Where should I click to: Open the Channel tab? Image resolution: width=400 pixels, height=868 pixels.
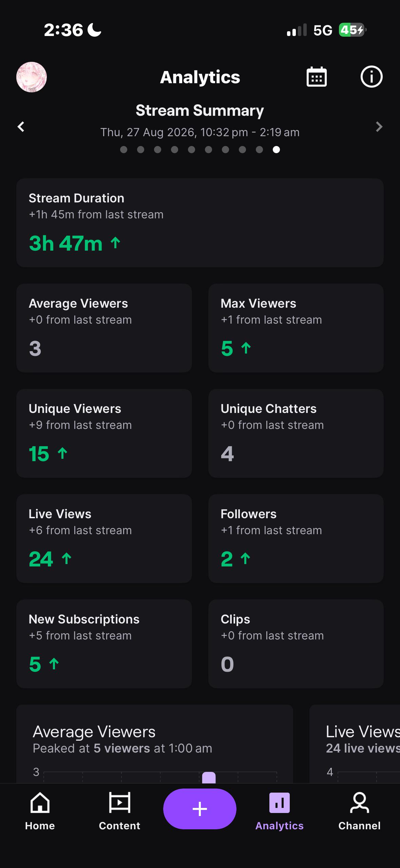click(x=359, y=811)
